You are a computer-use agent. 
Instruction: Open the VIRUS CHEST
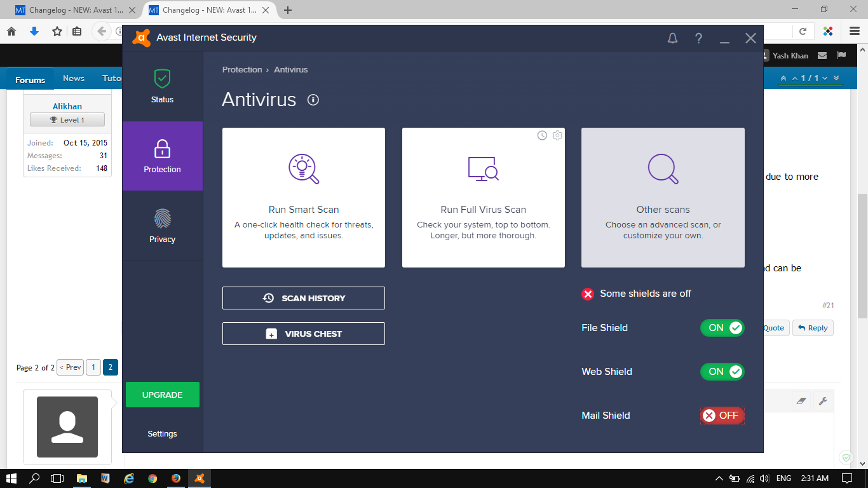(x=304, y=334)
